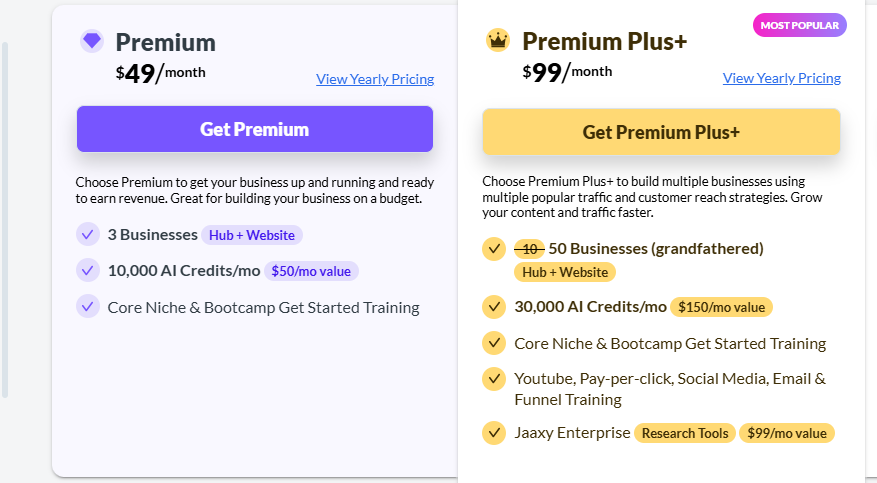877x483 pixels.
Task: Click gold checkmark beside Youtube, Pay-per-click training
Action: (494, 379)
